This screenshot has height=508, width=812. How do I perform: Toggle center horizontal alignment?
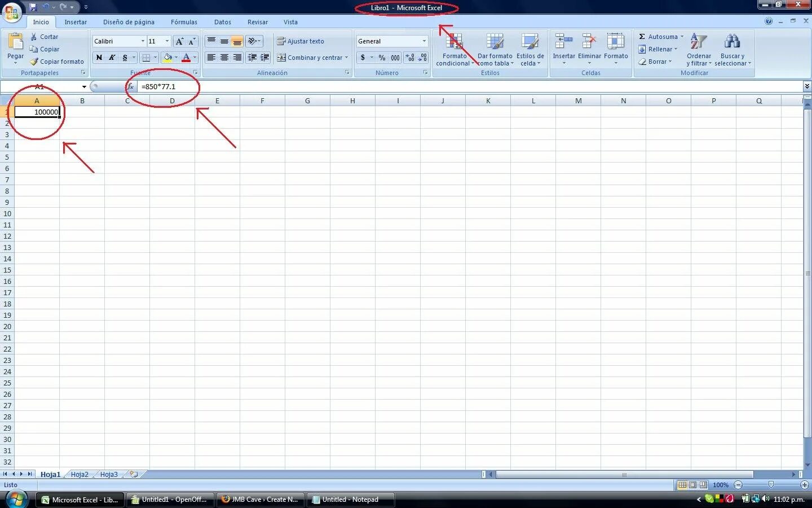[x=224, y=58]
